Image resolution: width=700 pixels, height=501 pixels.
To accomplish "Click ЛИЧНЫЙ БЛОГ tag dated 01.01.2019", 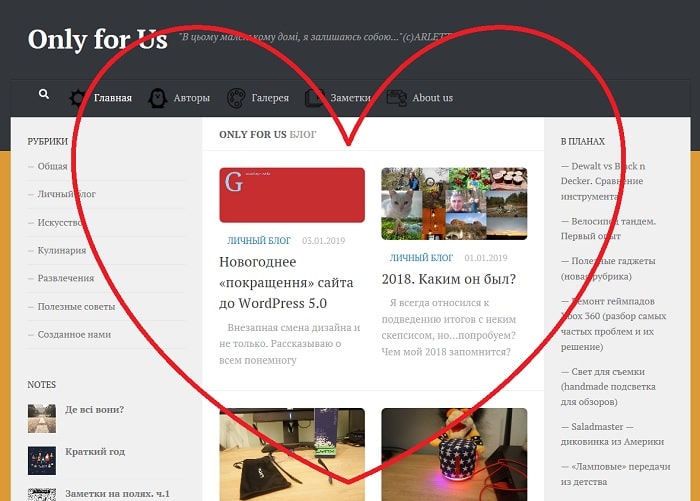I will pos(421,258).
